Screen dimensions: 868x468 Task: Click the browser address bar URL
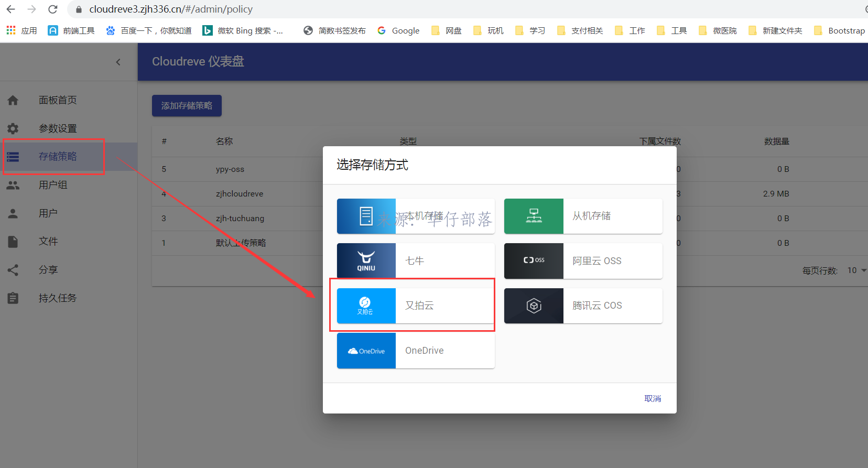[171, 9]
